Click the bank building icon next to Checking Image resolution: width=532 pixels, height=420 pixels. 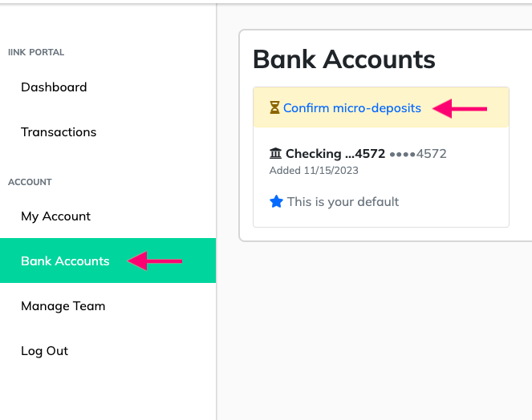tap(275, 154)
